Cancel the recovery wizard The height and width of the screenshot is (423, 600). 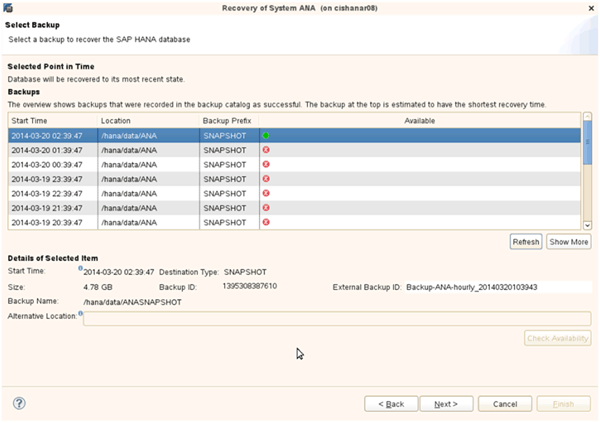tap(505, 404)
